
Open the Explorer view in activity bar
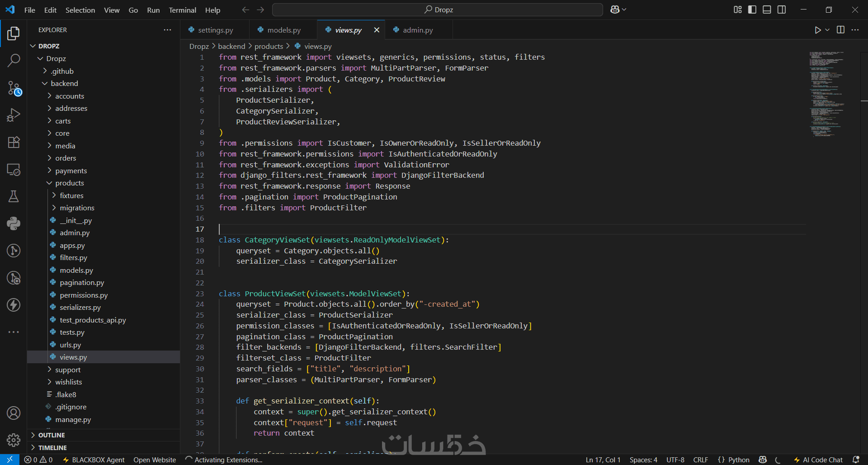14,33
